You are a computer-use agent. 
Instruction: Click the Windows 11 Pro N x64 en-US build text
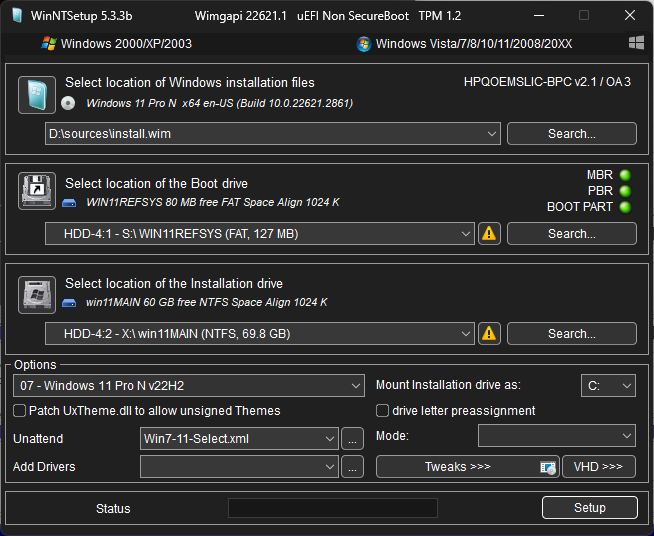(219, 103)
